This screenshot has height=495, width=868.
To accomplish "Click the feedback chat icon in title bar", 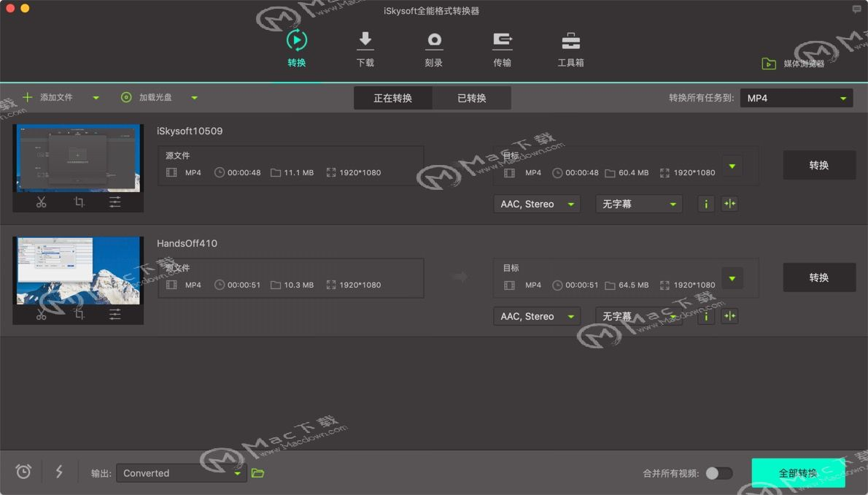I will coord(856,9).
